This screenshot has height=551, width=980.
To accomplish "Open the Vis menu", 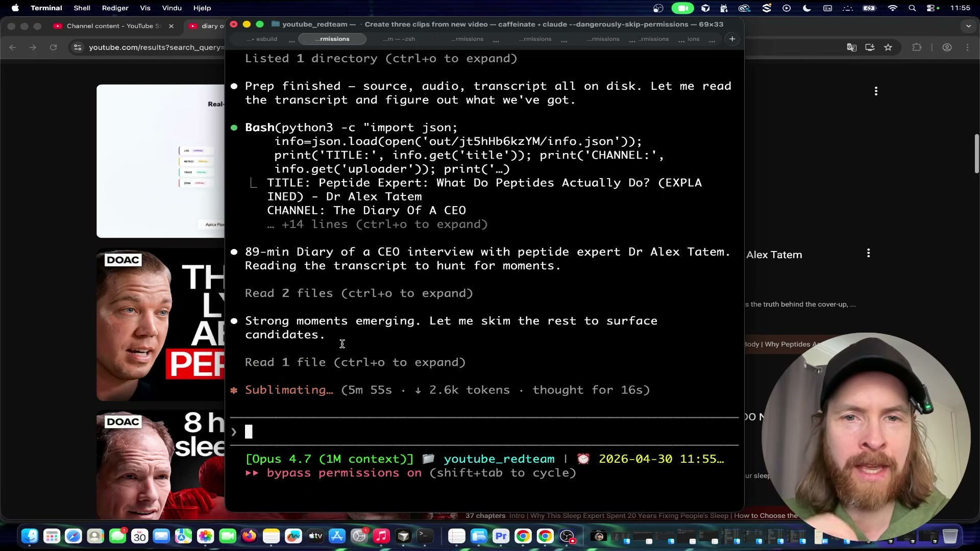I will [145, 8].
